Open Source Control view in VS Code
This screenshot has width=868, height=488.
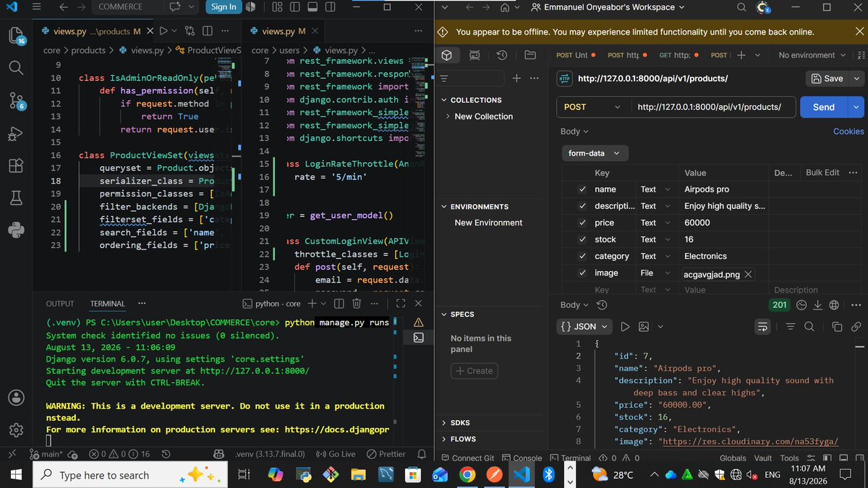point(16,100)
